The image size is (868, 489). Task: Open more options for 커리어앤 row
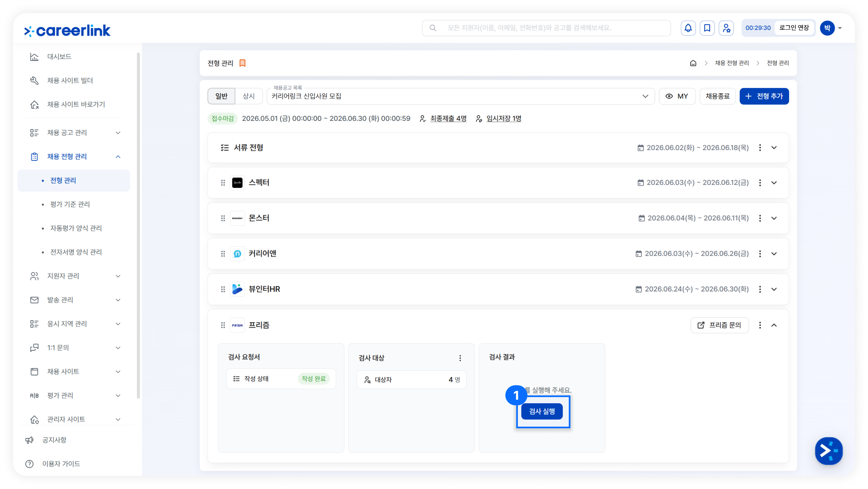click(760, 254)
